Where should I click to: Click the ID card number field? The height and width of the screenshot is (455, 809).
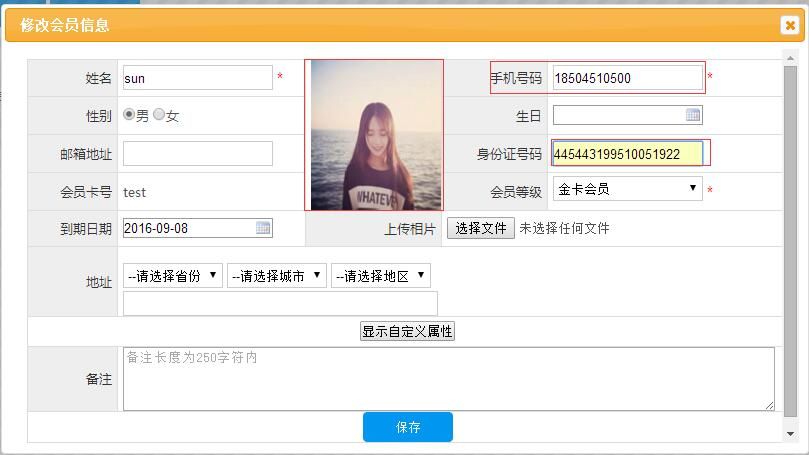point(627,154)
